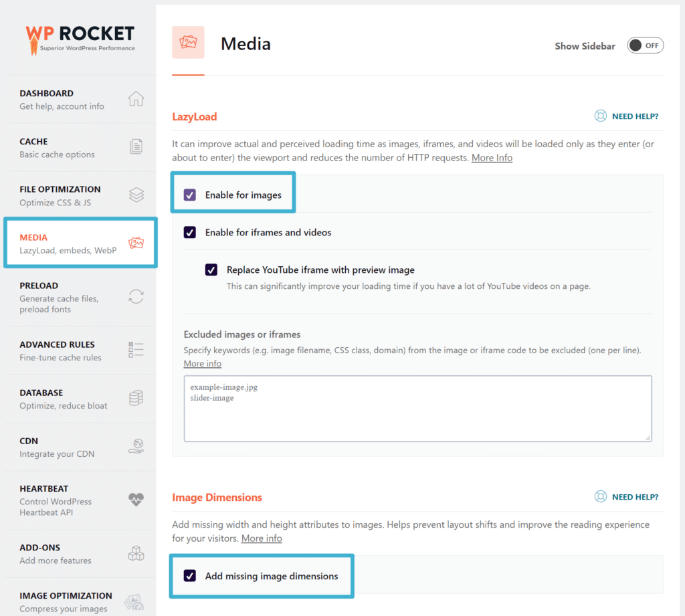Viewport: 685px width, 616px height.
Task: Go to Add-ons section
Action: 80,554
